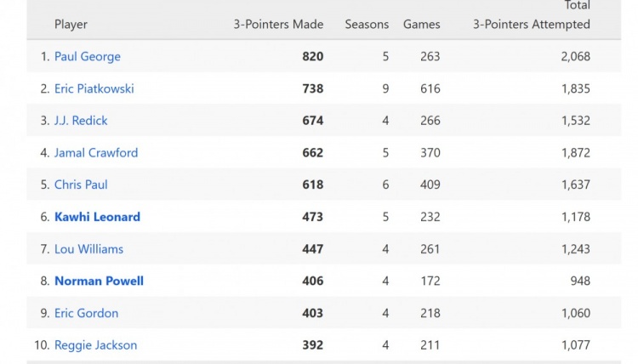Sort table by Games header

[x=422, y=25]
